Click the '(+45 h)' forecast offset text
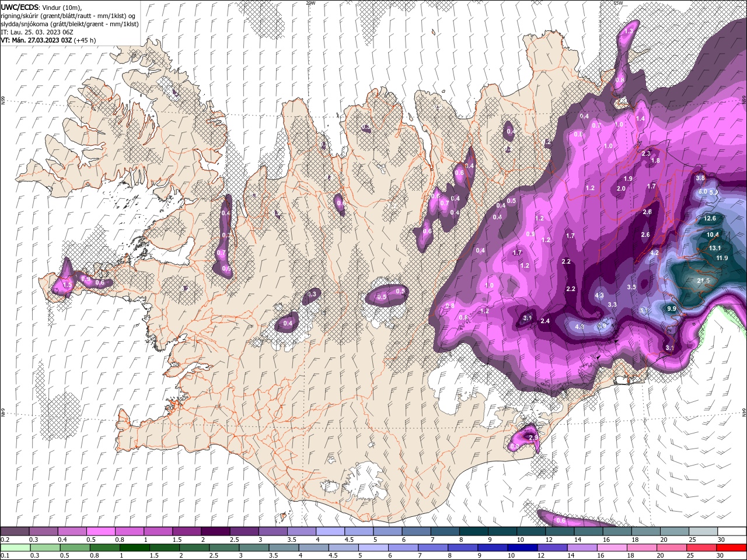This screenshot has width=747, height=560. pos(85,40)
